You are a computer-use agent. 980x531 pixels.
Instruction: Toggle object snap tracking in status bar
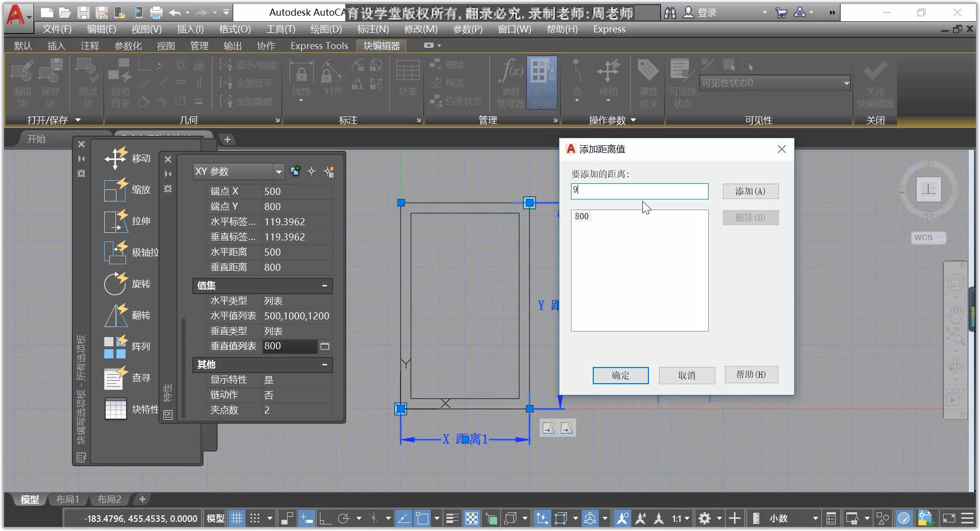point(403,518)
